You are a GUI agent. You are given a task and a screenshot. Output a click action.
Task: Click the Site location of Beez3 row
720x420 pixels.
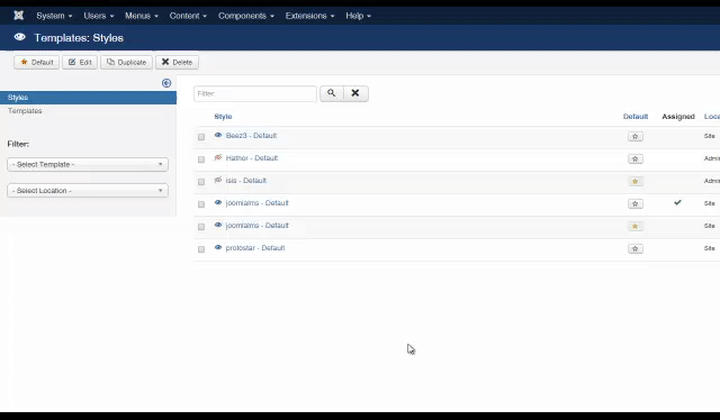tap(709, 136)
